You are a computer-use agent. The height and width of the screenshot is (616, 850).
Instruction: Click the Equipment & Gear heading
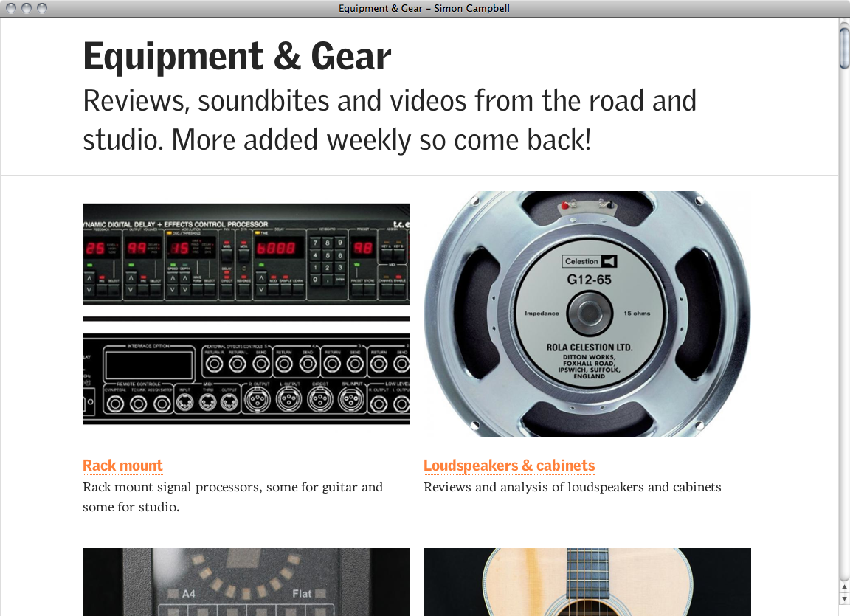(237, 57)
